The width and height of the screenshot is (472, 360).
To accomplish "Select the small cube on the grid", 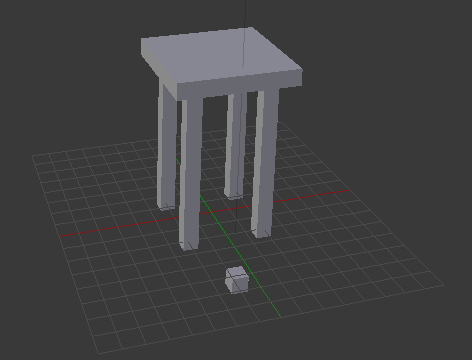I will (237, 280).
